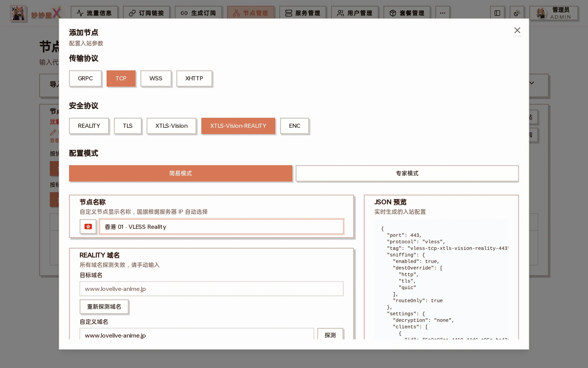The image size is (588, 368).
Task: Open the 管理员 ADMIN account menu
Action: click(x=553, y=13)
